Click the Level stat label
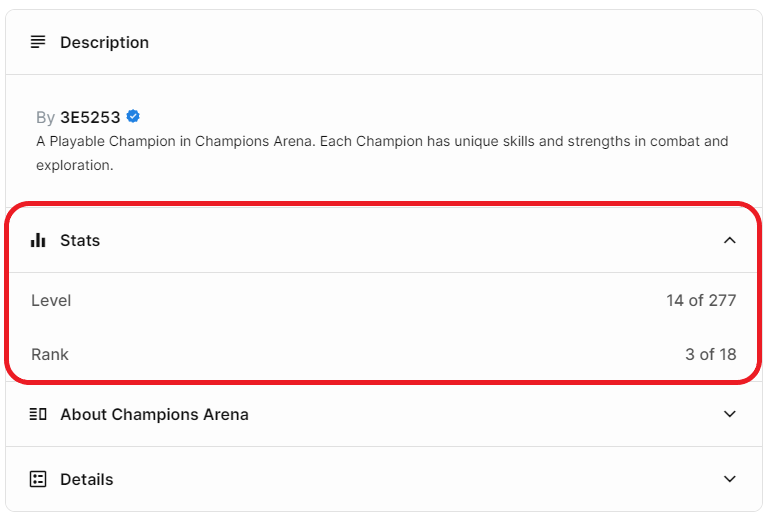765x519 pixels. 51,300
